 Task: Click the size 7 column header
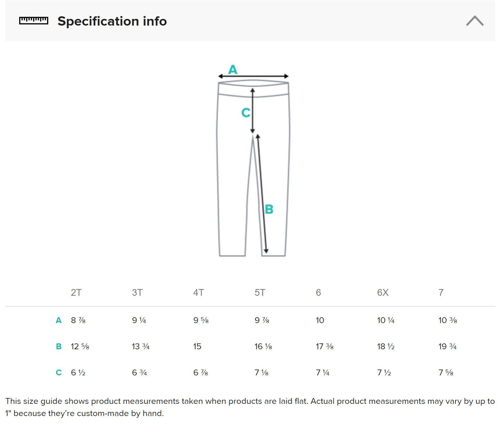(441, 293)
